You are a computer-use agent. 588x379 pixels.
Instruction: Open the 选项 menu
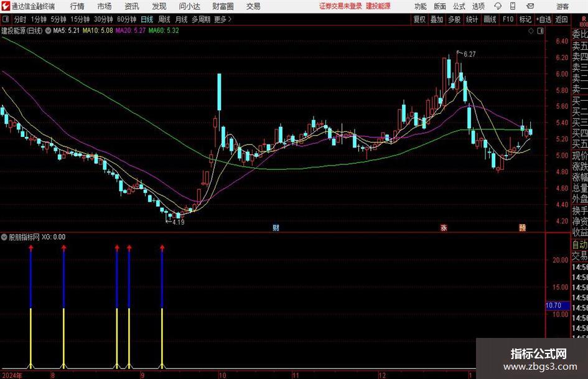click(x=478, y=6)
